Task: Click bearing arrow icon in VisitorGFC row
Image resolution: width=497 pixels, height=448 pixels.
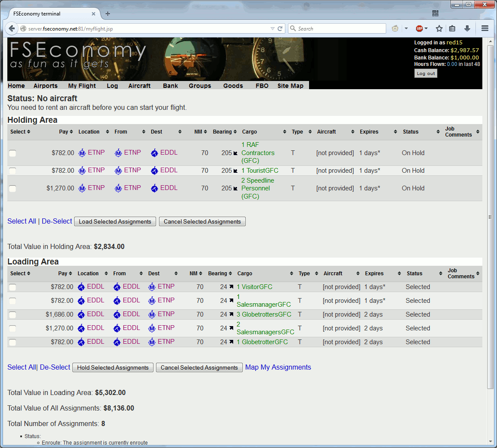Action: tap(231, 287)
